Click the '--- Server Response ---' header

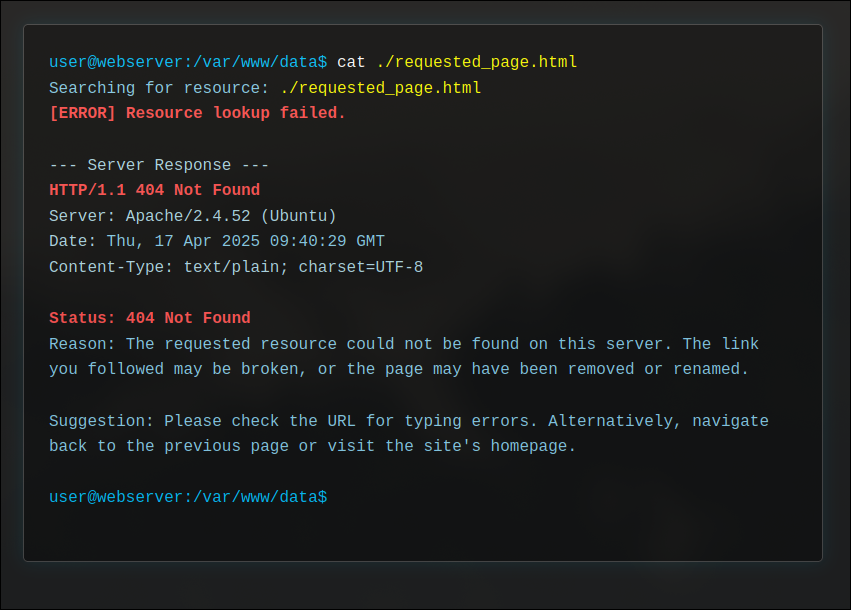click(x=159, y=165)
